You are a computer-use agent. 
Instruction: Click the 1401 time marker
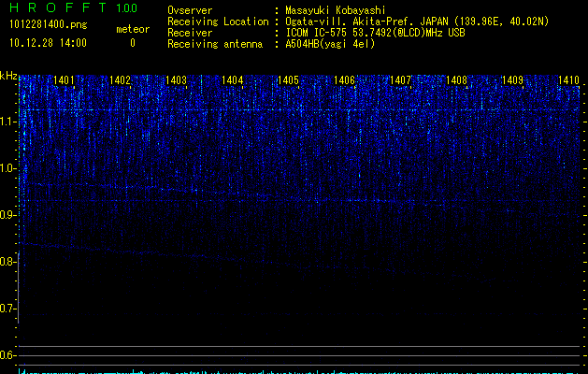click(64, 80)
